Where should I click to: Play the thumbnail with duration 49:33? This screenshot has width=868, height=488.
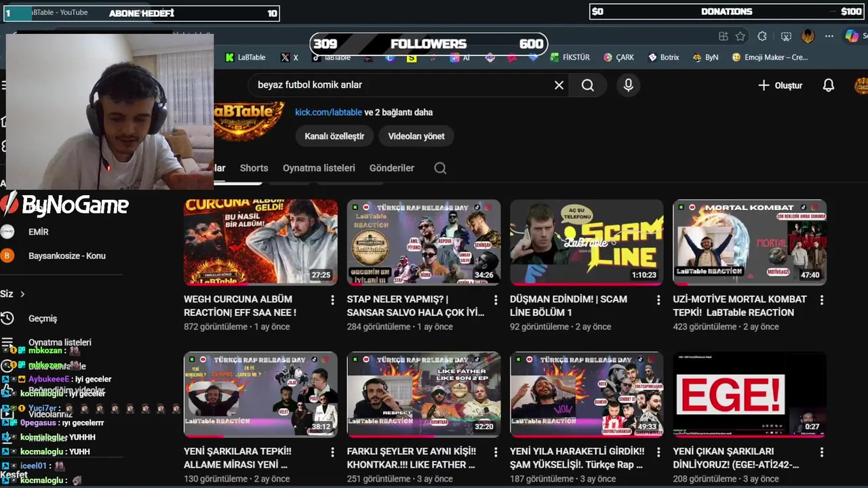pyautogui.click(x=587, y=394)
